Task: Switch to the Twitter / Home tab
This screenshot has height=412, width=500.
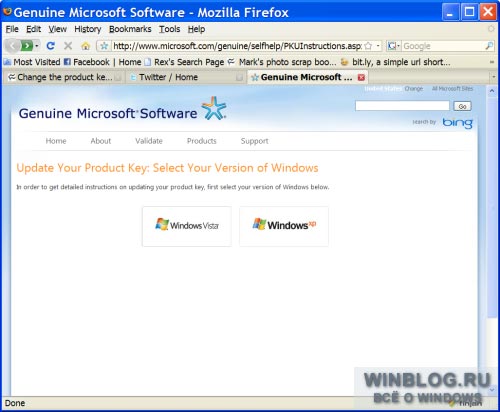Action: pyautogui.click(x=186, y=77)
